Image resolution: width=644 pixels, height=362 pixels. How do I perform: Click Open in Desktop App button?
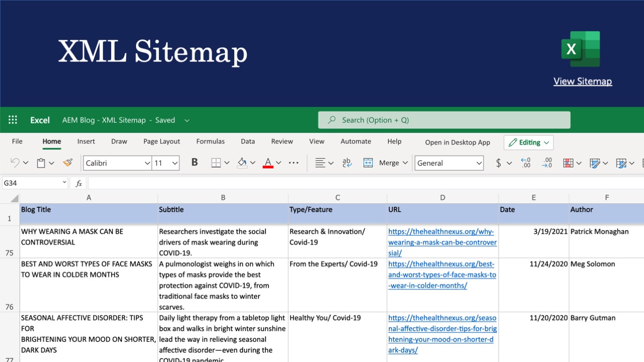click(x=457, y=142)
